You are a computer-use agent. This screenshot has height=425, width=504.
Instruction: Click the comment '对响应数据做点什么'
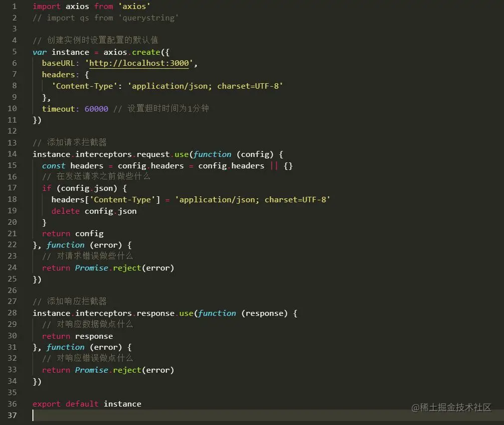point(95,324)
